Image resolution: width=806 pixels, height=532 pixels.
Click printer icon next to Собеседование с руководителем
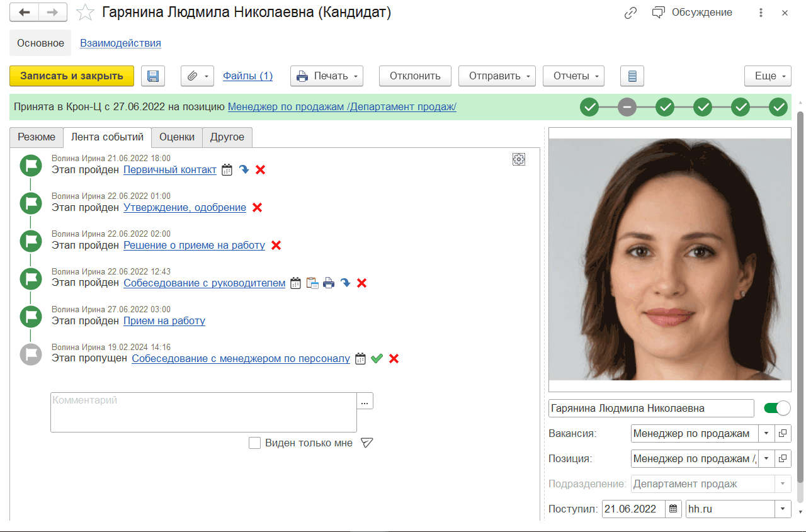(329, 283)
